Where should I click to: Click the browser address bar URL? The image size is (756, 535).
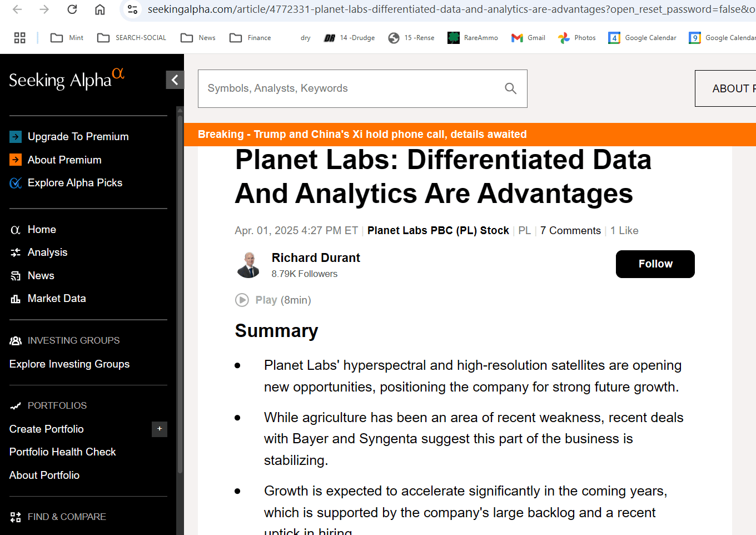(450, 9)
